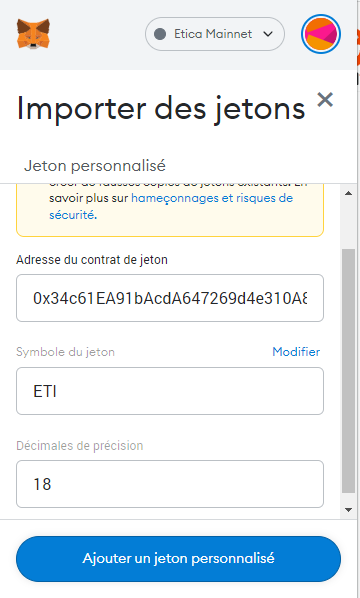Click the scrollbar down arrow

[x=348, y=510]
